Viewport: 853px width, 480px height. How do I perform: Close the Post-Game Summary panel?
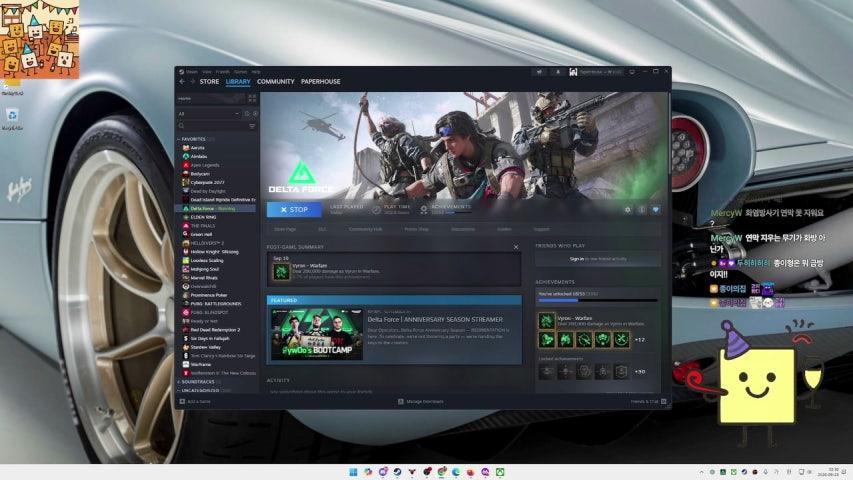pos(516,247)
